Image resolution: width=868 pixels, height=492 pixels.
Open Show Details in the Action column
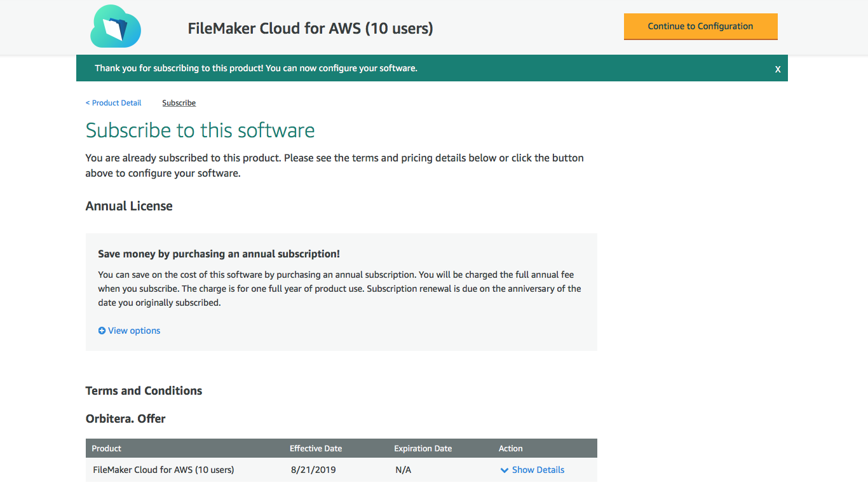click(x=537, y=470)
